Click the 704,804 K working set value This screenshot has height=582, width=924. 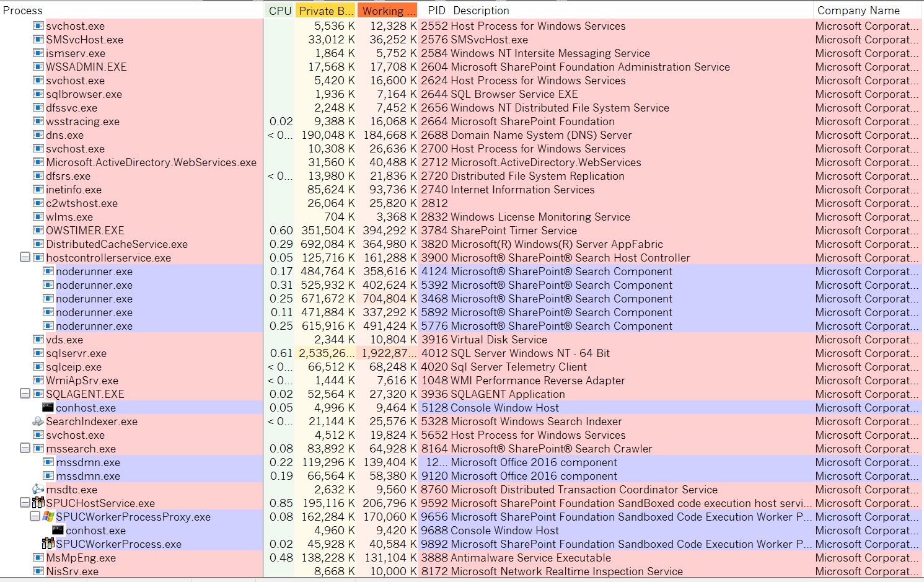point(389,299)
